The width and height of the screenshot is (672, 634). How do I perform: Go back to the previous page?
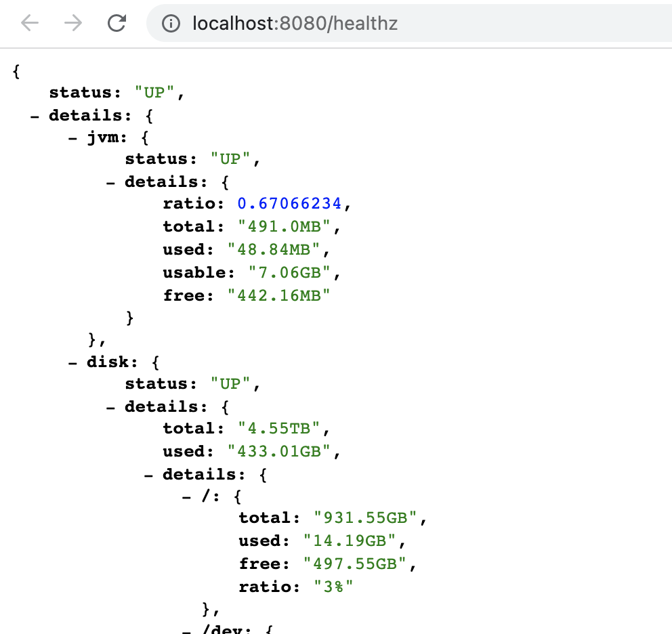tap(30, 23)
